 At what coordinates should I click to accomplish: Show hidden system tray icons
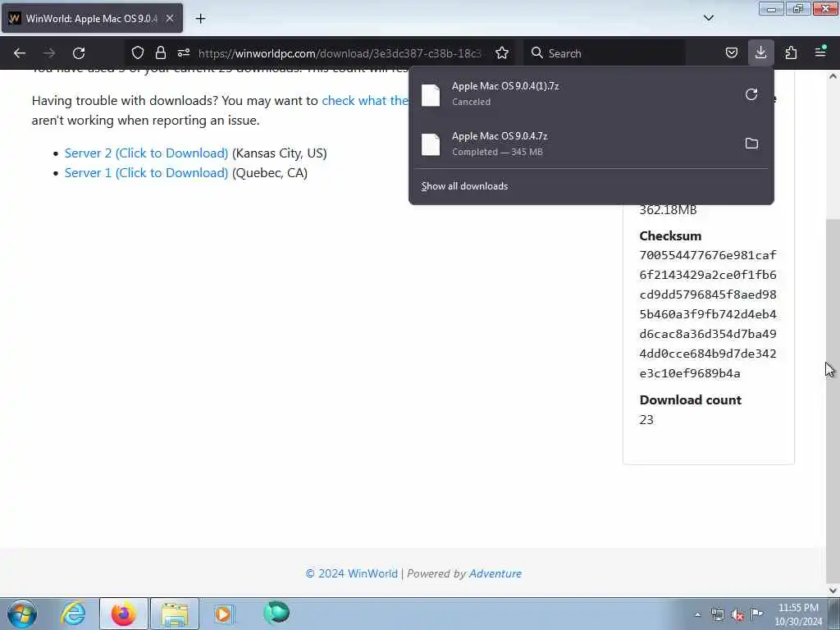697,614
